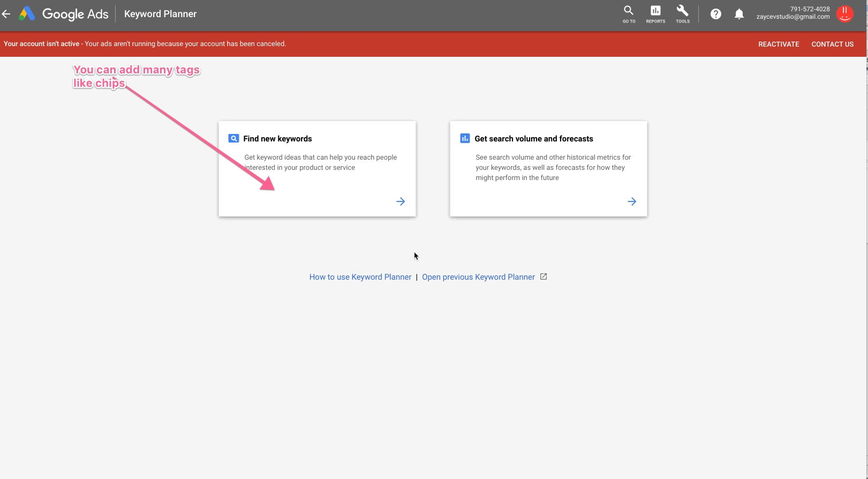The image size is (868, 479).
Task: Click arrow on search volume and forecasts card
Action: point(632,201)
